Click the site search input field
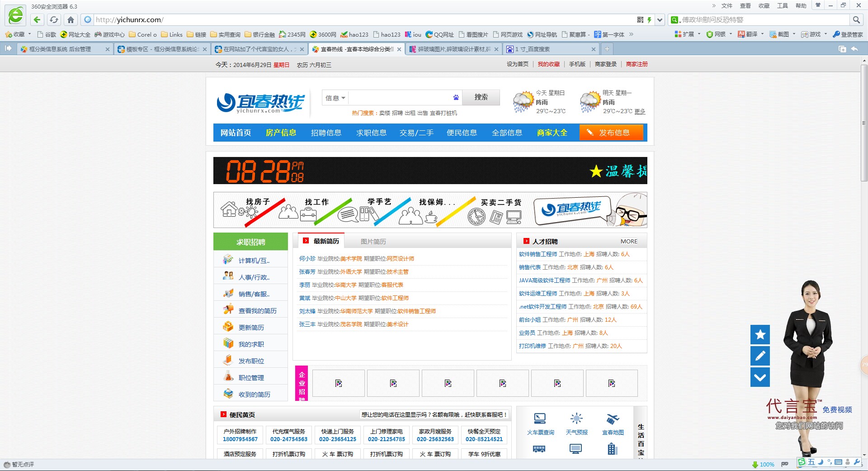This screenshot has height=471, width=868. tap(400, 98)
